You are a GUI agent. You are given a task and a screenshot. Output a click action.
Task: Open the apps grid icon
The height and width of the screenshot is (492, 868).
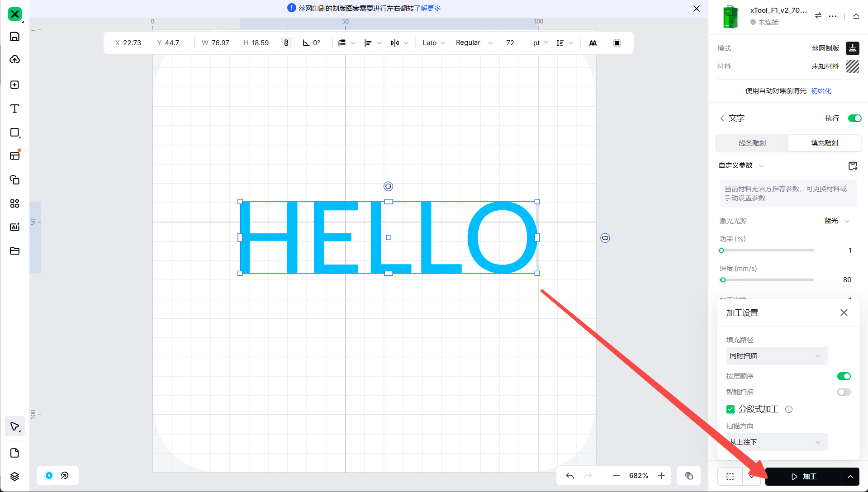coord(14,203)
